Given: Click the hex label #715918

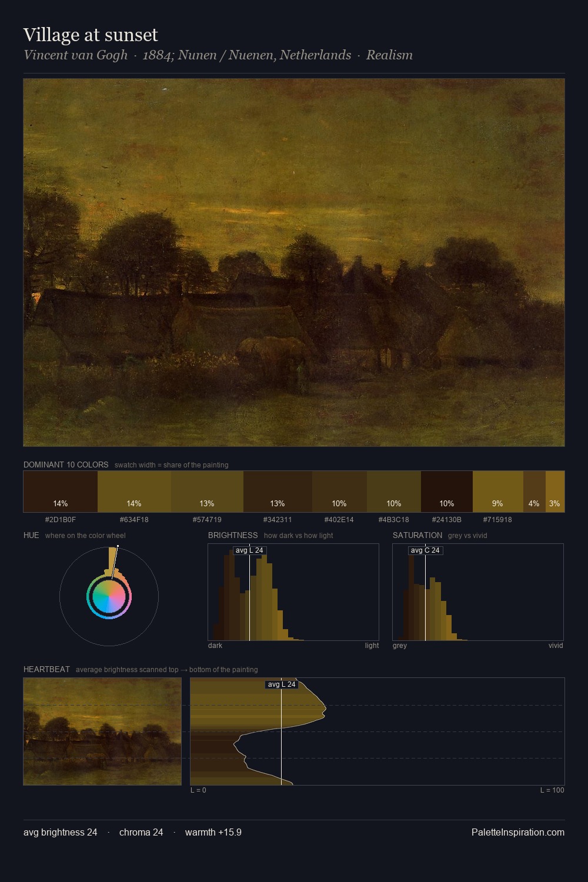Looking at the screenshot, I should (x=497, y=520).
